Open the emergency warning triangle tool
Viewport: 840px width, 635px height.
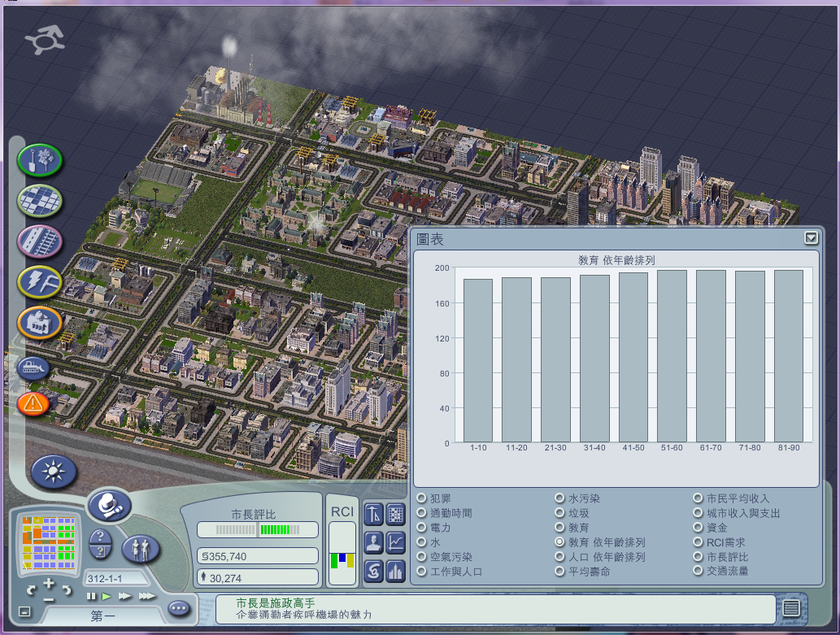[33, 403]
